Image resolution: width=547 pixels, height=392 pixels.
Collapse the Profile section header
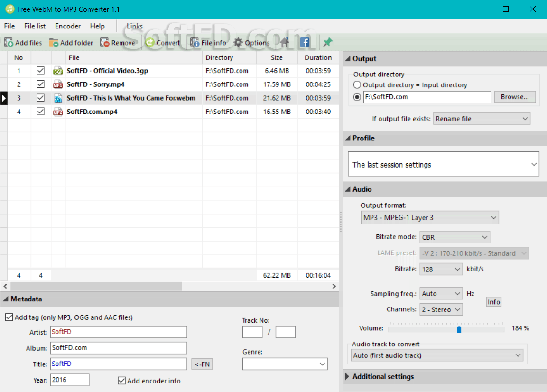click(445, 138)
